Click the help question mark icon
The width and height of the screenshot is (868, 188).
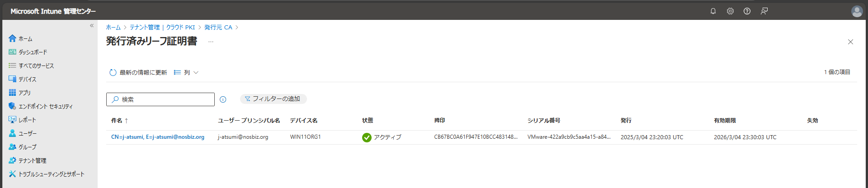click(747, 11)
